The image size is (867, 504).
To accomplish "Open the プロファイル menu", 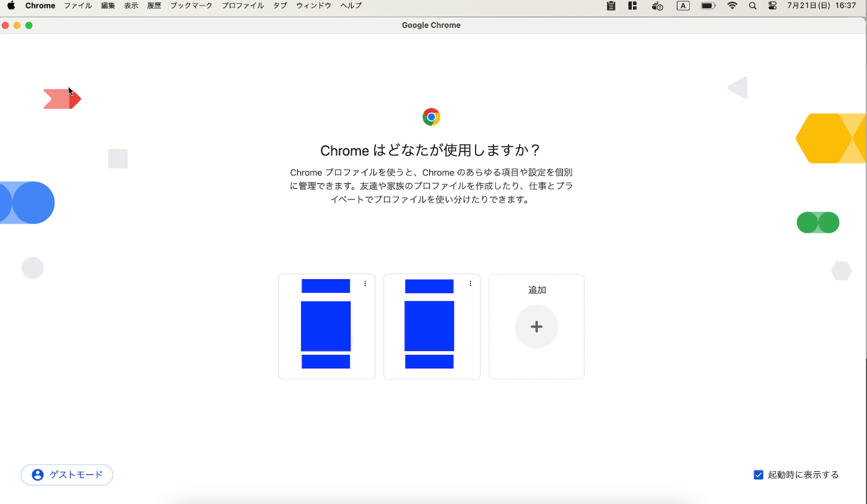I will 243,6.
